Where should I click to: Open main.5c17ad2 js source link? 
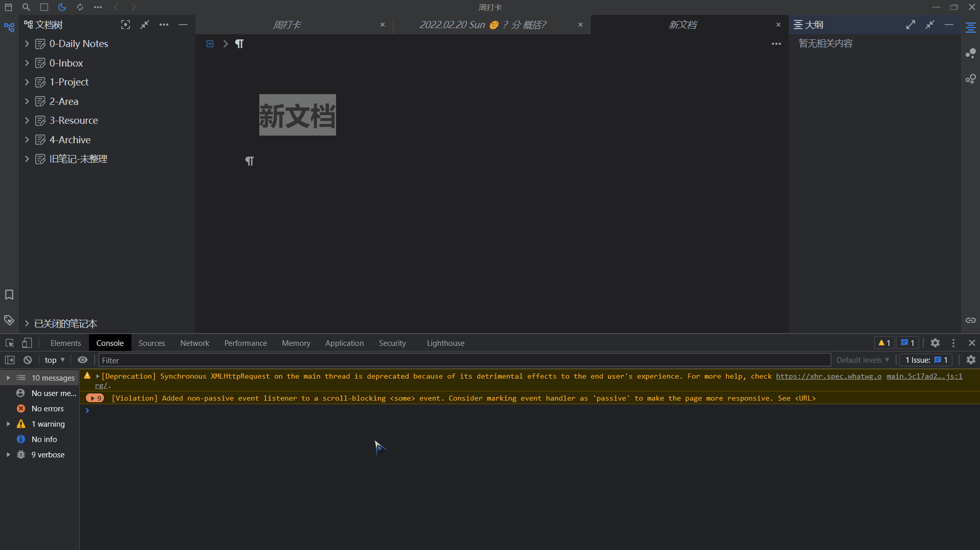pyautogui.click(x=924, y=377)
